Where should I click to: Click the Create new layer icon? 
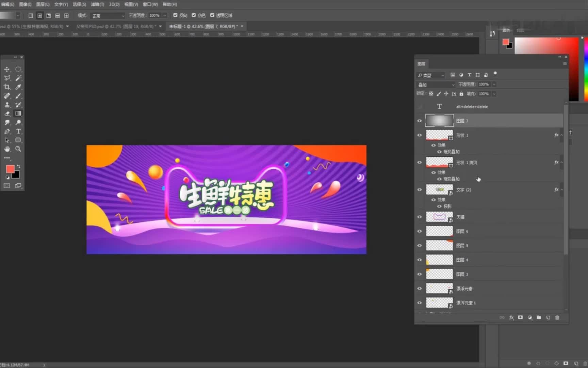(x=549, y=318)
